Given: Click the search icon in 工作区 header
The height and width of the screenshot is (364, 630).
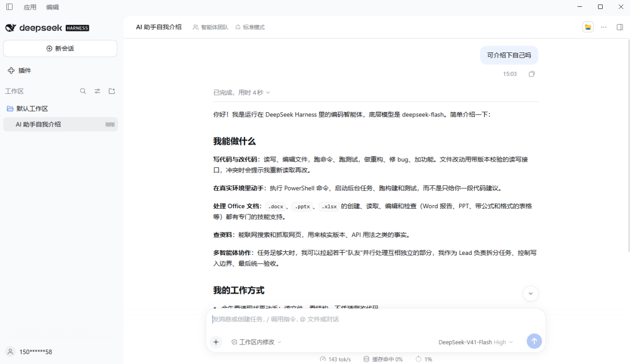Looking at the screenshot, I should point(83,91).
